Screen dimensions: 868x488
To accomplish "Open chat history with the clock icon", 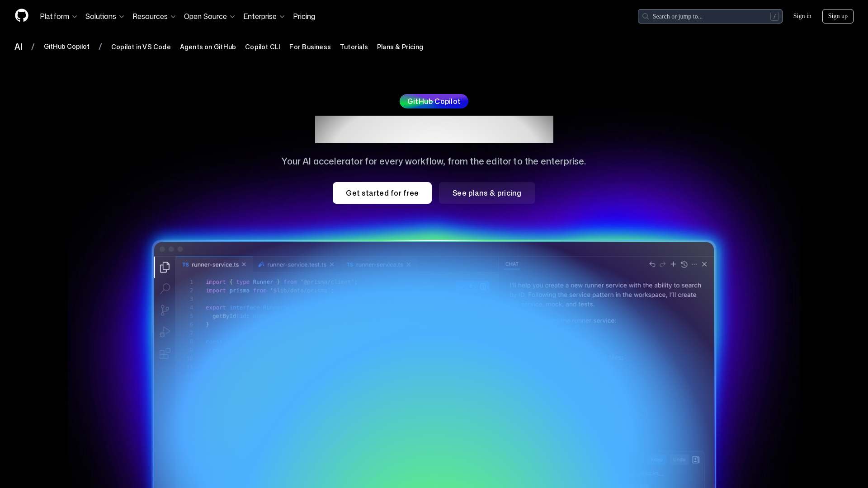I will coord(684,264).
